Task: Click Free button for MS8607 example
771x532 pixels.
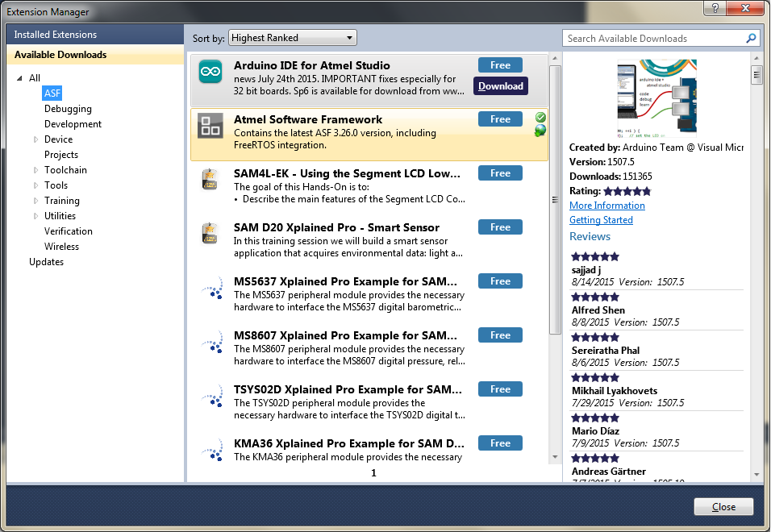Action: (500, 335)
